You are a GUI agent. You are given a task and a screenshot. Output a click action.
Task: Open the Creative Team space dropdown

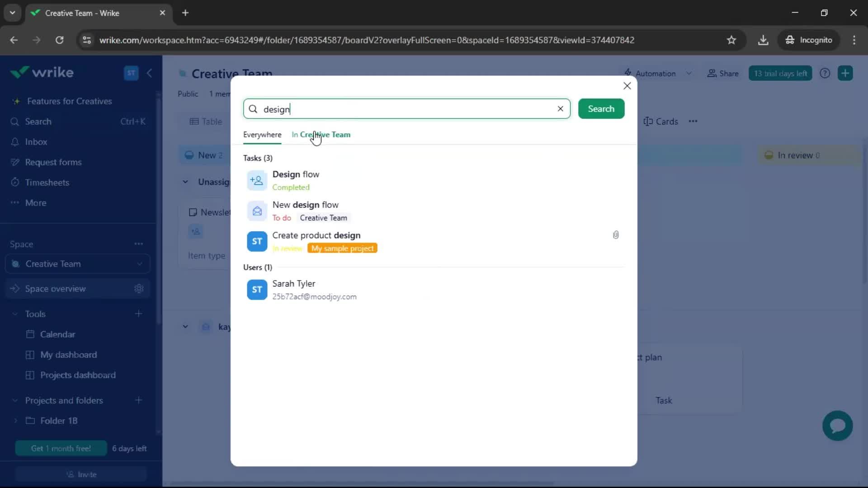click(78, 264)
